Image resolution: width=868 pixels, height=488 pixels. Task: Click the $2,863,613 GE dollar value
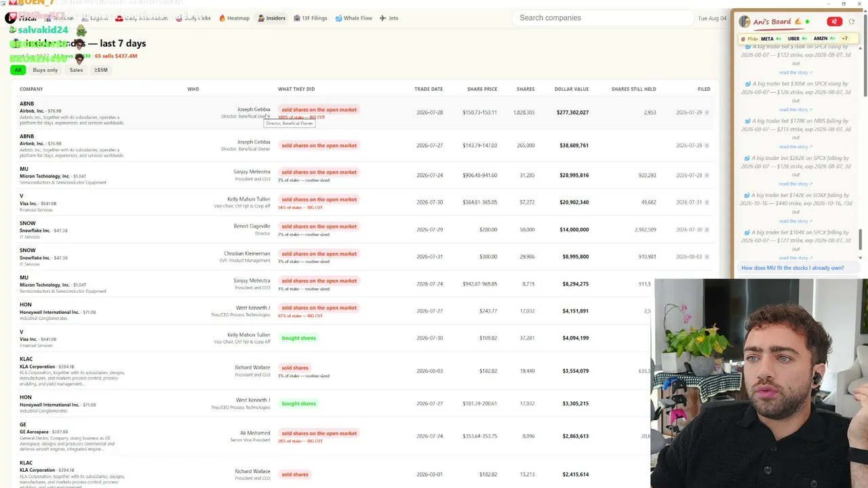click(575, 436)
